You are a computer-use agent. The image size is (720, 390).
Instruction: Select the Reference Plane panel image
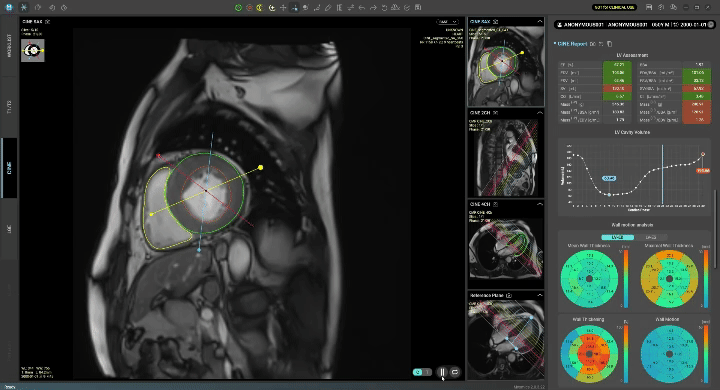click(506, 339)
